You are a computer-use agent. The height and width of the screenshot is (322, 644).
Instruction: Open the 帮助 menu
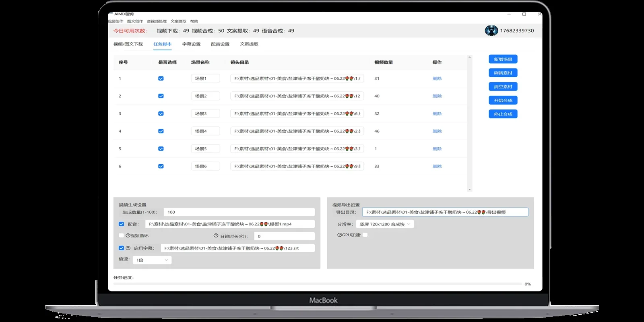[x=194, y=21]
